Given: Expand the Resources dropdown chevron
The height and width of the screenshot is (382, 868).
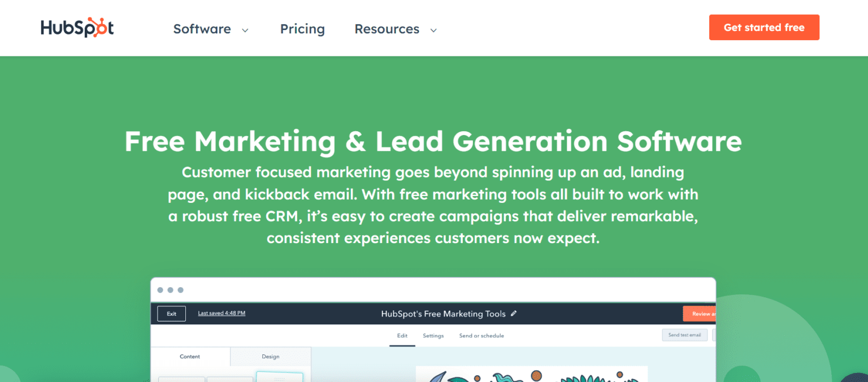Looking at the screenshot, I should [x=433, y=31].
